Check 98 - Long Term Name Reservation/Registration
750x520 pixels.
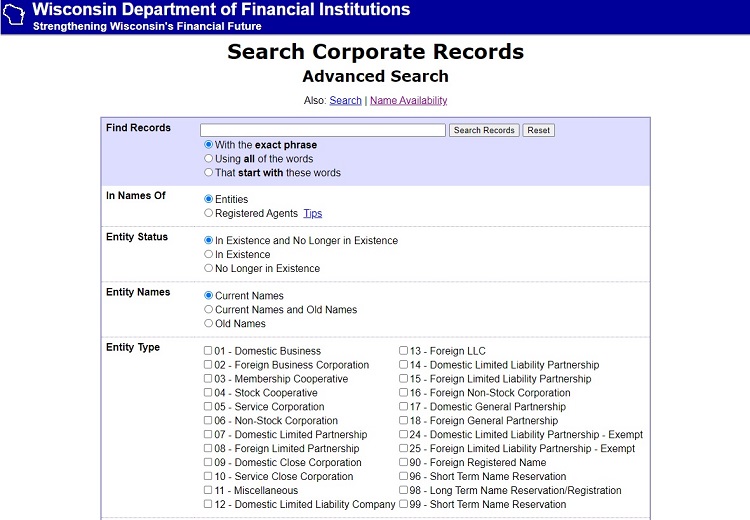click(x=404, y=490)
